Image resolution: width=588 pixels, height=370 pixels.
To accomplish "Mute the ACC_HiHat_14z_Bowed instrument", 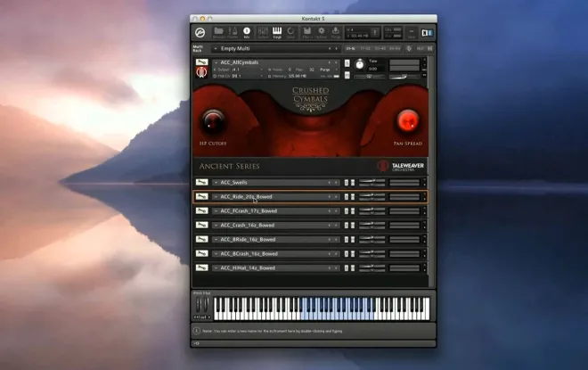I will pos(353,268).
